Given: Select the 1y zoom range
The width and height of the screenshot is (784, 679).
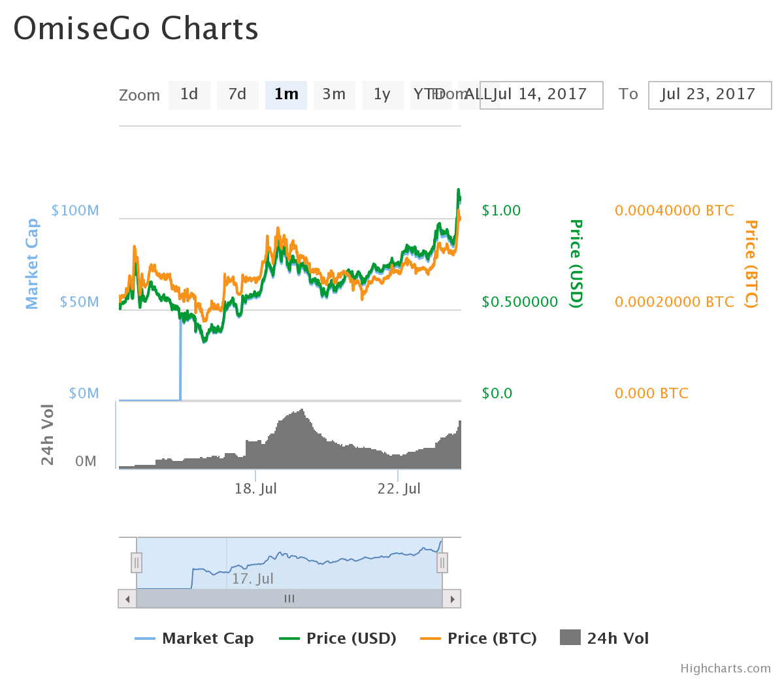Looking at the screenshot, I should point(382,95).
